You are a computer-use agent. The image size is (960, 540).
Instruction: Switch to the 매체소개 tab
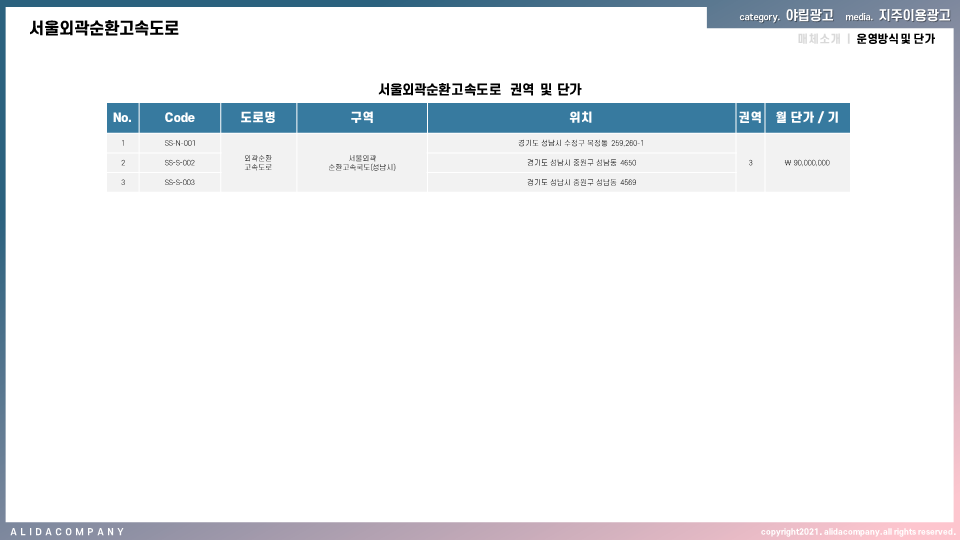[819, 39]
